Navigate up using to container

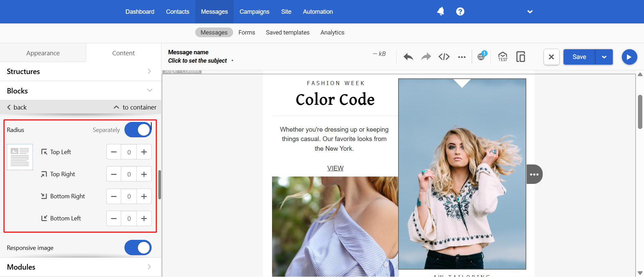click(135, 107)
